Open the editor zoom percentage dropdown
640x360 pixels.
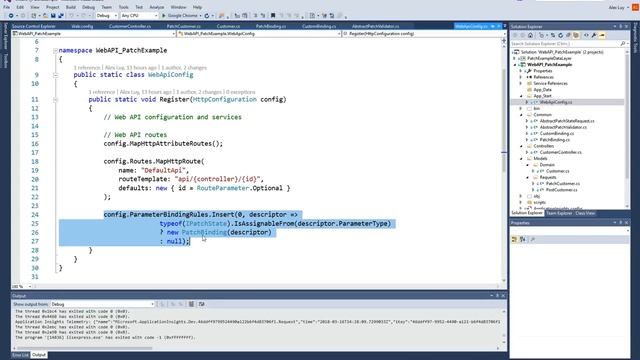point(21,287)
